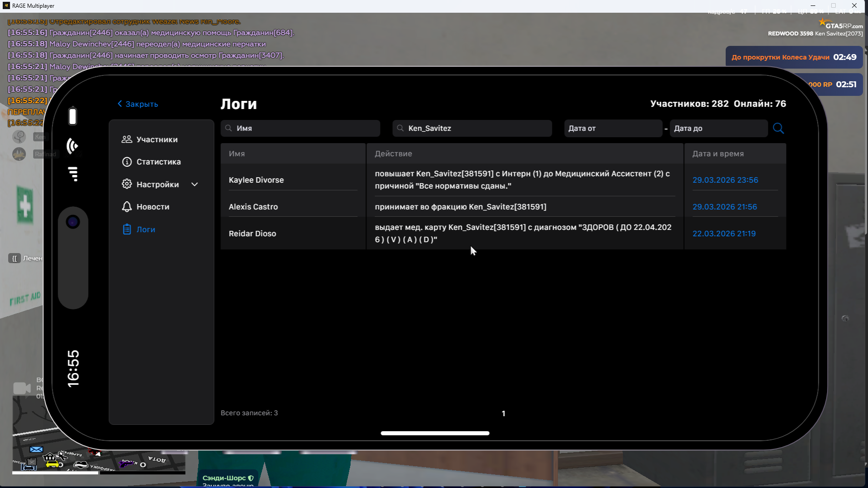This screenshot has height=488, width=868.
Task: Open the Дата от date field
Action: click(x=613, y=128)
